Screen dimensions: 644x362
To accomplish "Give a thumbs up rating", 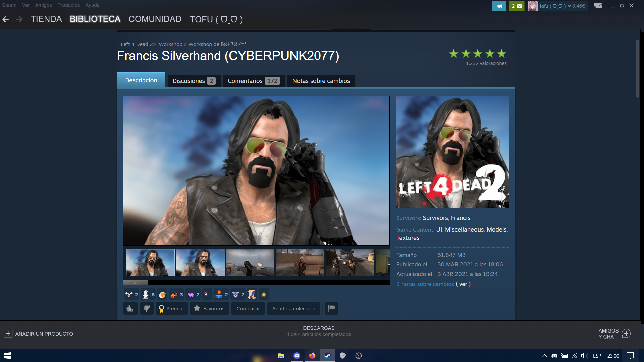I will pyautogui.click(x=130, y=308).
